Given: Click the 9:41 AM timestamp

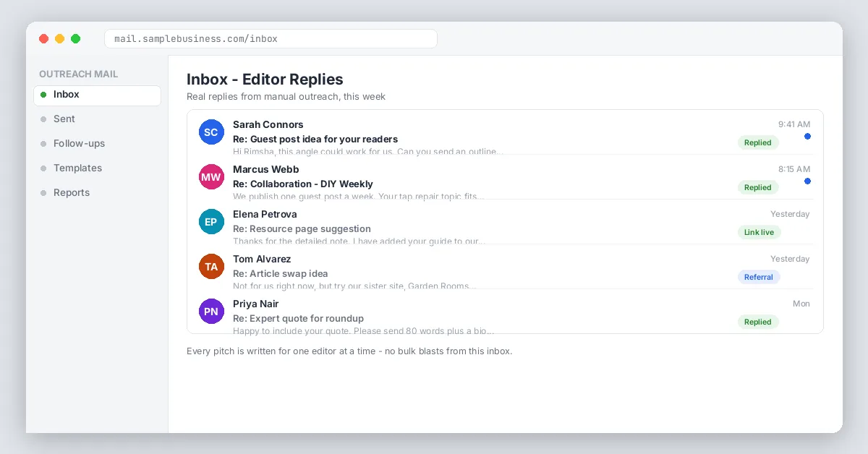Looking at the screenshot, I should pyautogui.click(x=794, y=124).
